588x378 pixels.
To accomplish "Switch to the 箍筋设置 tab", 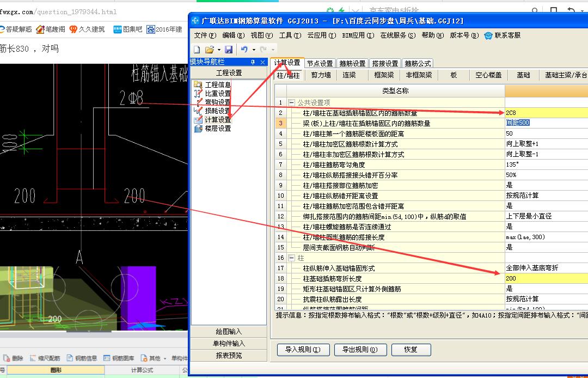I will click(x=352, y=63).
